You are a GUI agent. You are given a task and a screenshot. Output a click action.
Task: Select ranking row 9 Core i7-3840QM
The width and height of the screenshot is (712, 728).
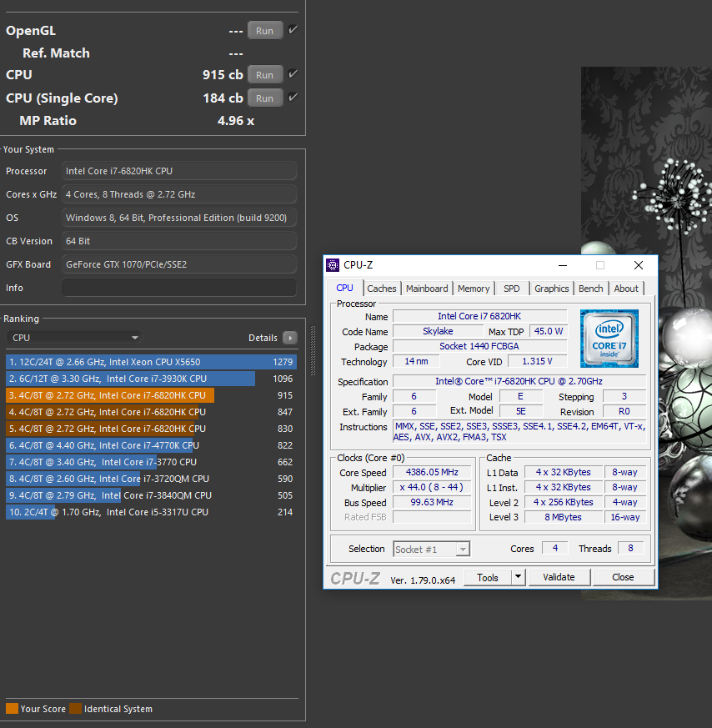pos(151,495)
